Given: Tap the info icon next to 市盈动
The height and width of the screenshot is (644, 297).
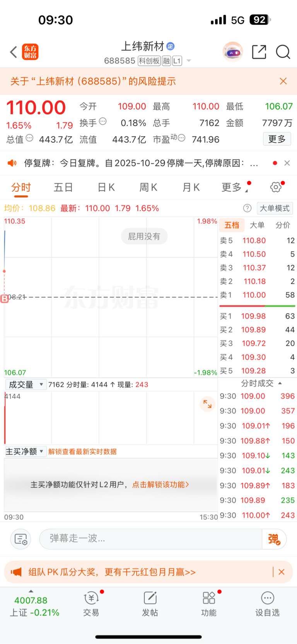Looking at the screenshot, I should click(x=181, y=138).
